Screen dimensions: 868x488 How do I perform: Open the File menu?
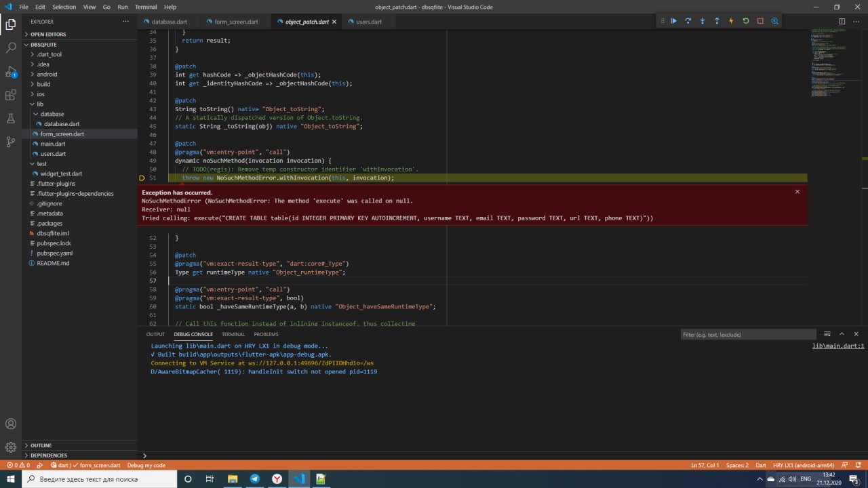click(x=24, y=7)
